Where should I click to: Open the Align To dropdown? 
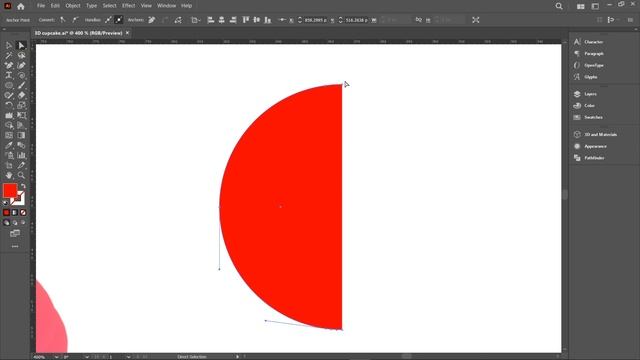click(x=196, y=20)
